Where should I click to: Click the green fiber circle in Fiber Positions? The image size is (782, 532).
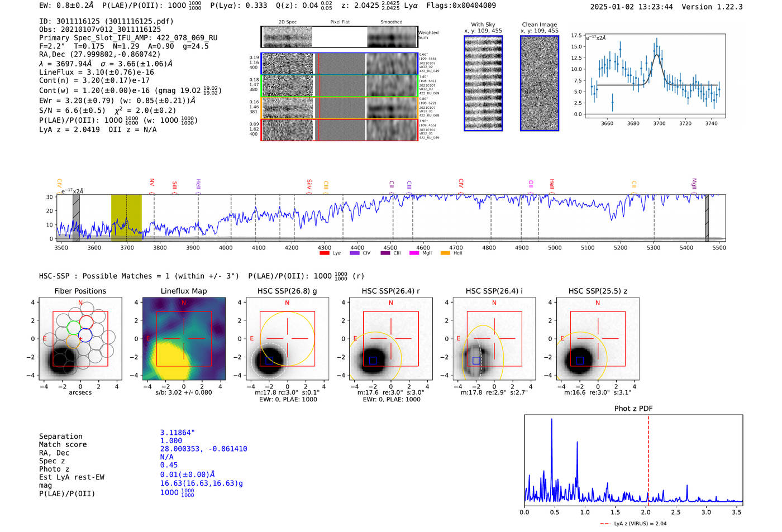tap(73, 328)
